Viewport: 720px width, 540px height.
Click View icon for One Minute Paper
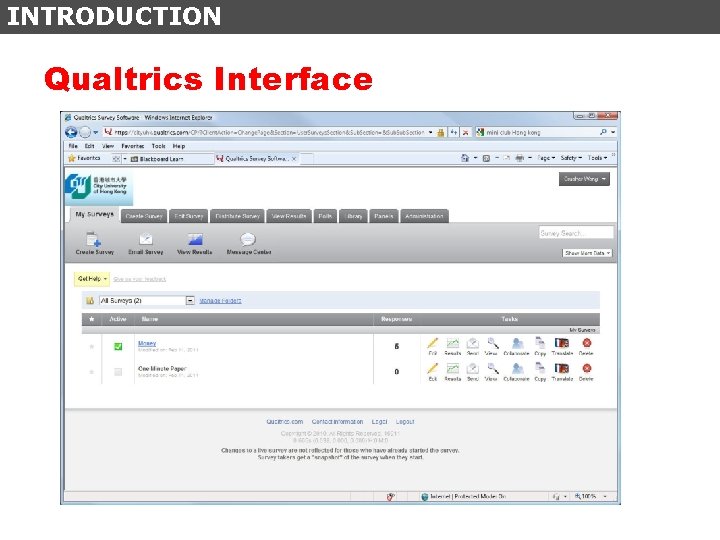click(492, 368)
